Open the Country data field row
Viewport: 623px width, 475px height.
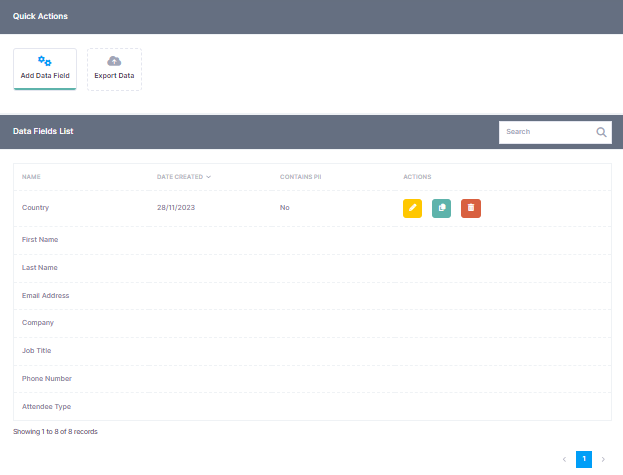point(35,208)
